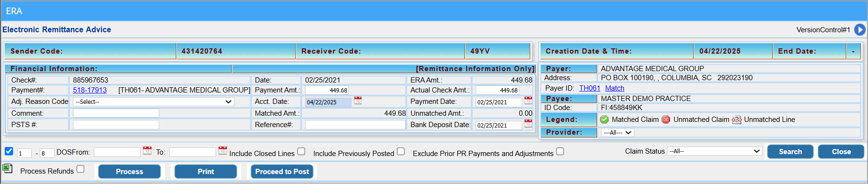Open the Claim Status dropdown

point(714,151)
